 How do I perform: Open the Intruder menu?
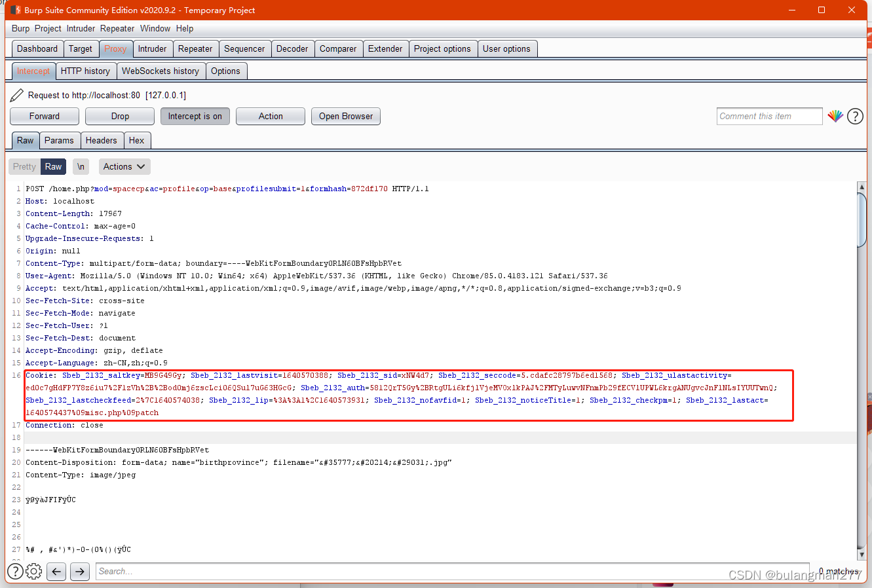(x=81, y=28)
